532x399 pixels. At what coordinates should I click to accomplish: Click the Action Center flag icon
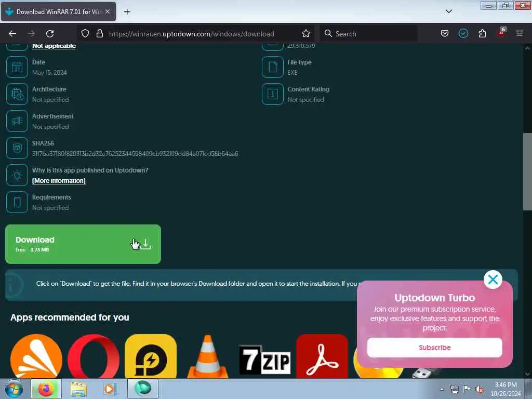467,389
